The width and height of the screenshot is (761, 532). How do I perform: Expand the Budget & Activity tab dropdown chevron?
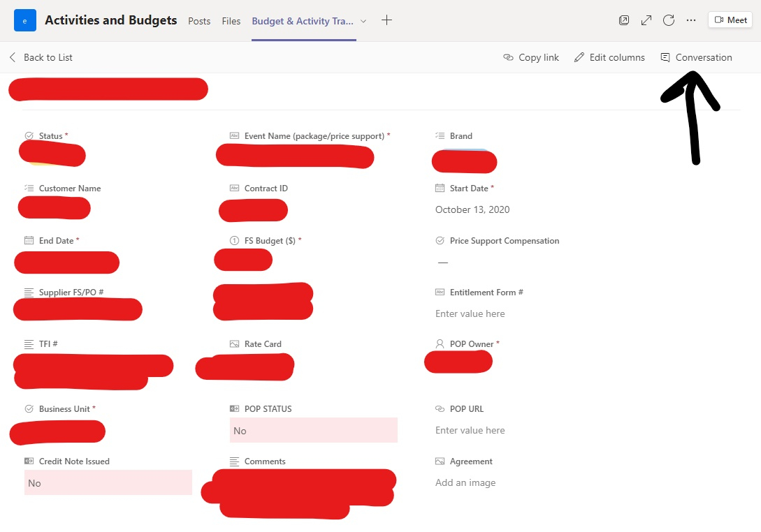363,21
